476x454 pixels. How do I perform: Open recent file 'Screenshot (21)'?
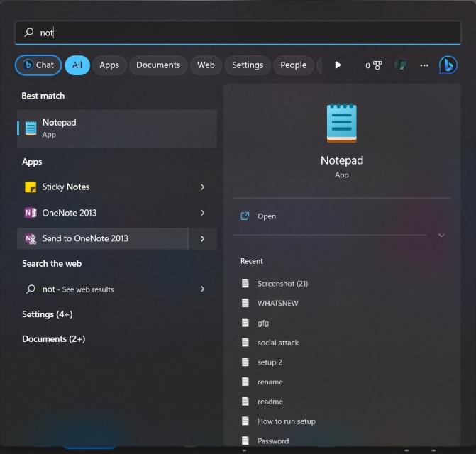(282, 284)
